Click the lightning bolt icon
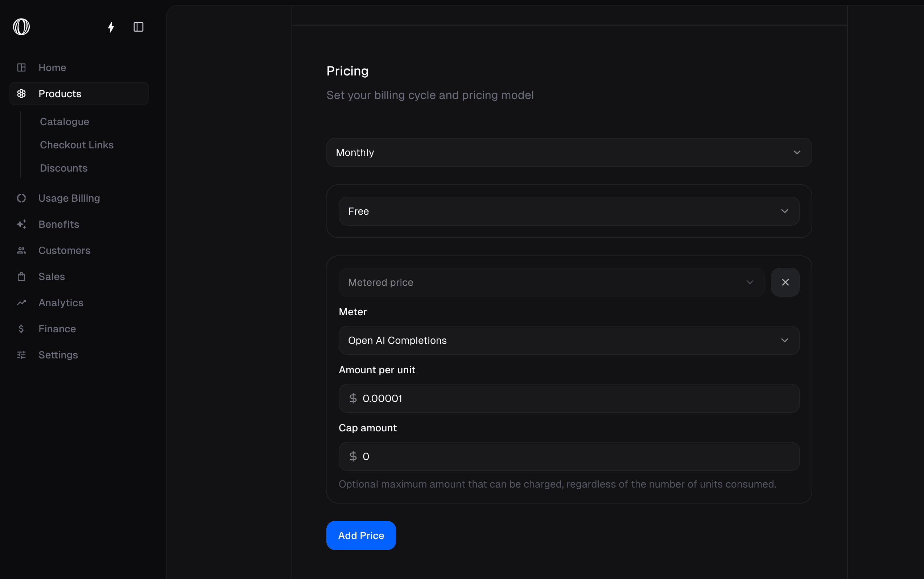 [x=111, y=27]
